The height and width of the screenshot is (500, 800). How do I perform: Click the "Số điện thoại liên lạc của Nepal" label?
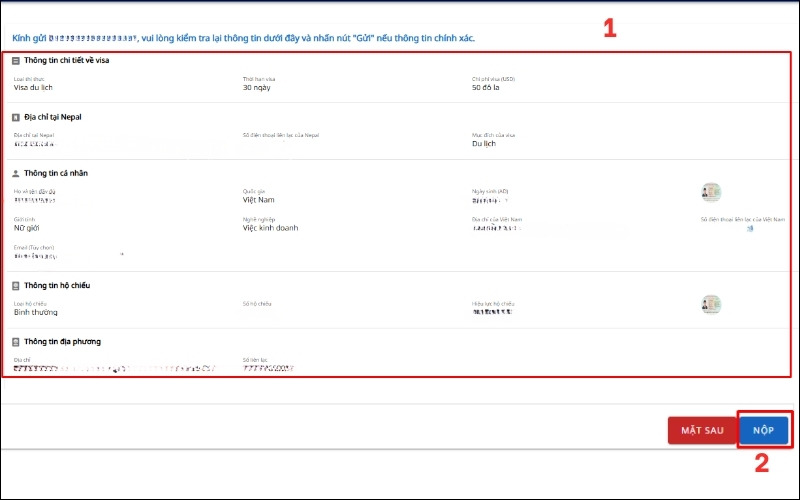click(281, 135)
